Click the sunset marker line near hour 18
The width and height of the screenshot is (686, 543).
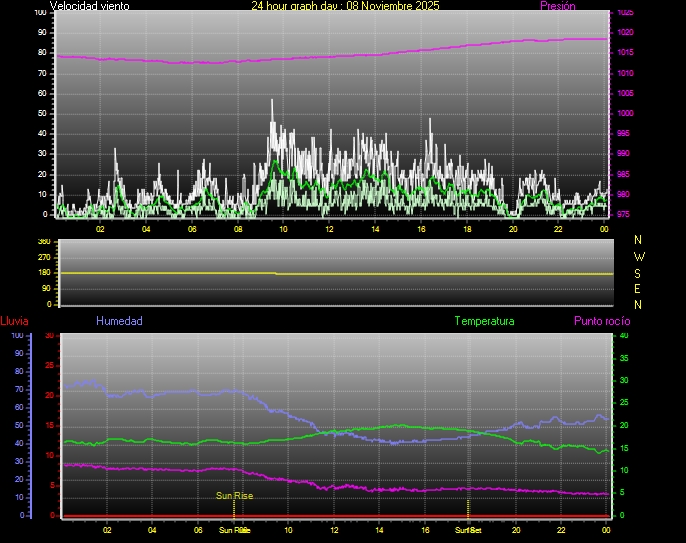pos(468,507)
